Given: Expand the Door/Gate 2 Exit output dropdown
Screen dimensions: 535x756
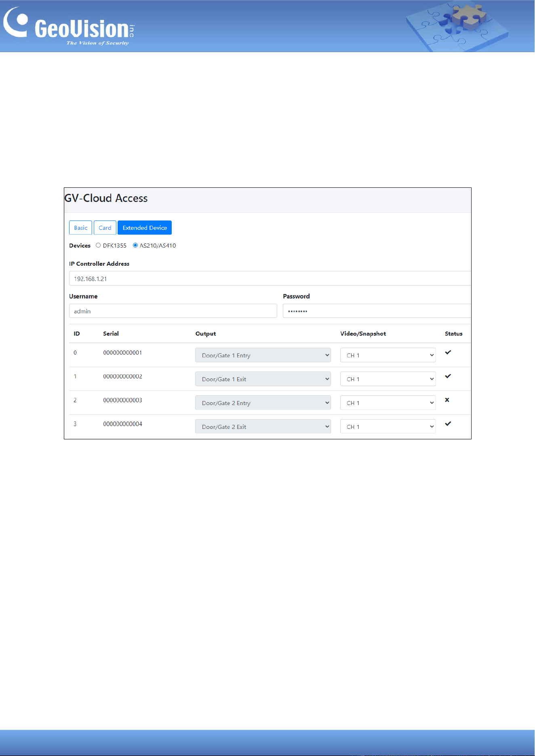Looking at the screenshot, I should [x=263, y=427].
